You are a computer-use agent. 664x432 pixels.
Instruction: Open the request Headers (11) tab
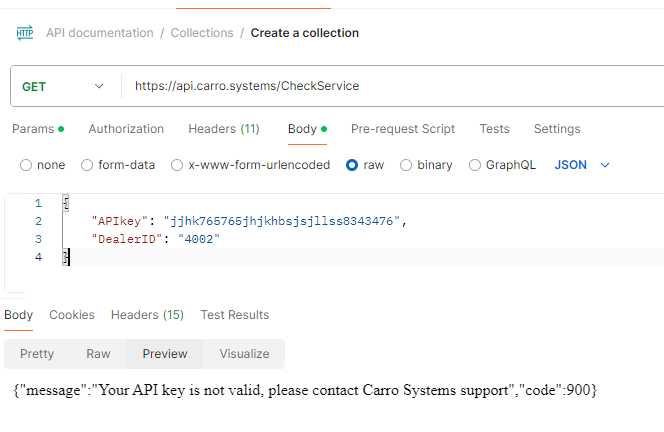tap(223, 129)
